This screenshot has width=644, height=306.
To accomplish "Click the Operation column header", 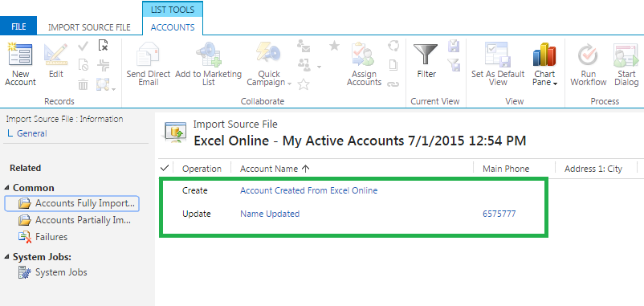I will [202, 169].
